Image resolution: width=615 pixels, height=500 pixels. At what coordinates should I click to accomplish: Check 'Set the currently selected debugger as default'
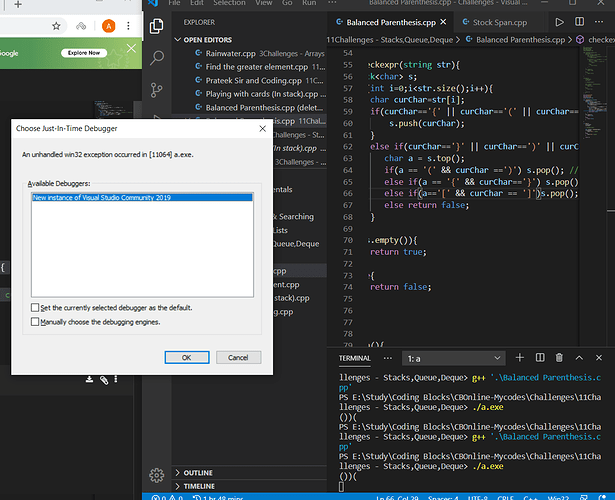35,307
